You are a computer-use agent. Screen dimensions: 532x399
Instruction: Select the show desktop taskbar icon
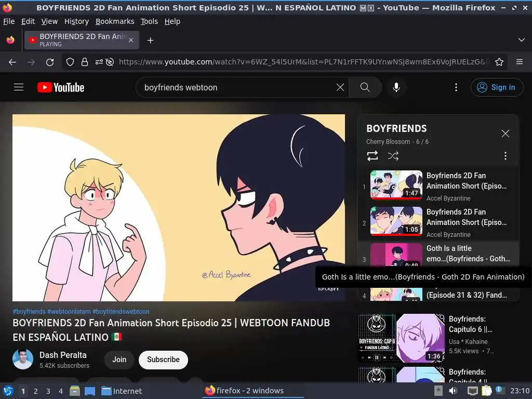[x=89, y=391]
